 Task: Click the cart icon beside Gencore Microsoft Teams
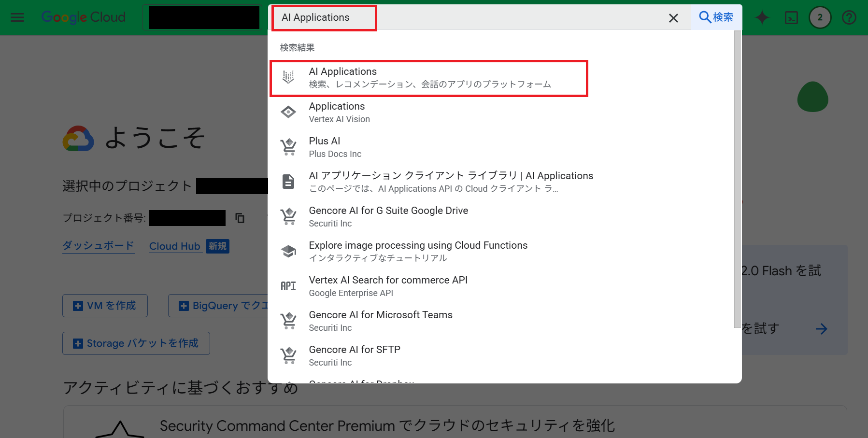tap(289, 321)
